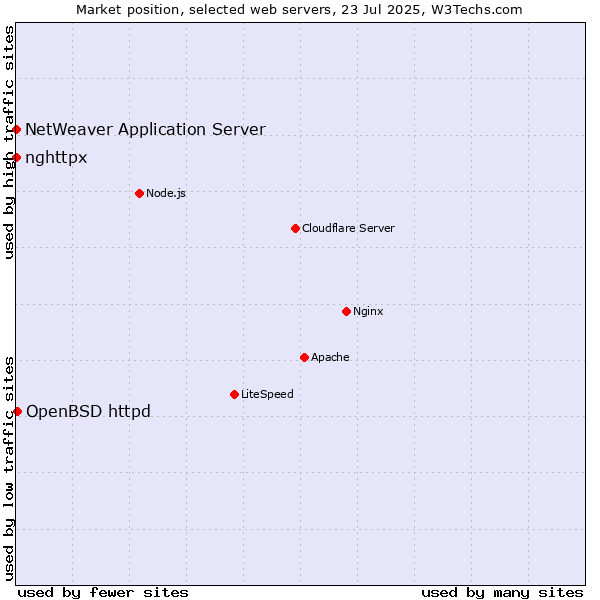Viewport: 600px width, 600px height.
Task: Select the 'nghttpx' label text
Action: coord(56,158)
